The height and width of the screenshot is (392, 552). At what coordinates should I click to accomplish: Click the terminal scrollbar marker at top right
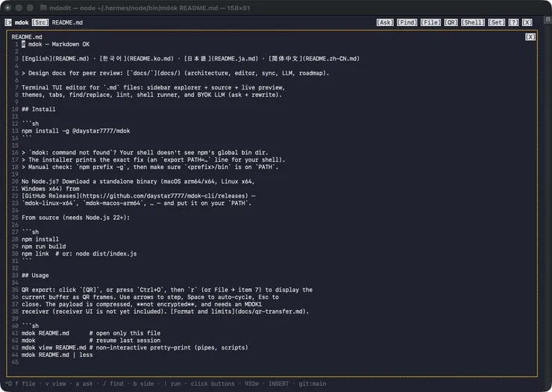548,19
